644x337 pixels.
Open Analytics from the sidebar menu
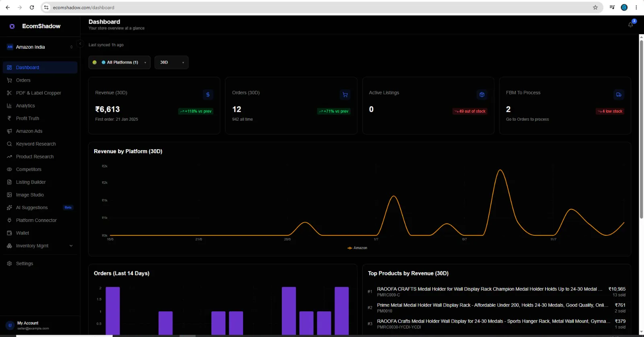tap(40, 106)
